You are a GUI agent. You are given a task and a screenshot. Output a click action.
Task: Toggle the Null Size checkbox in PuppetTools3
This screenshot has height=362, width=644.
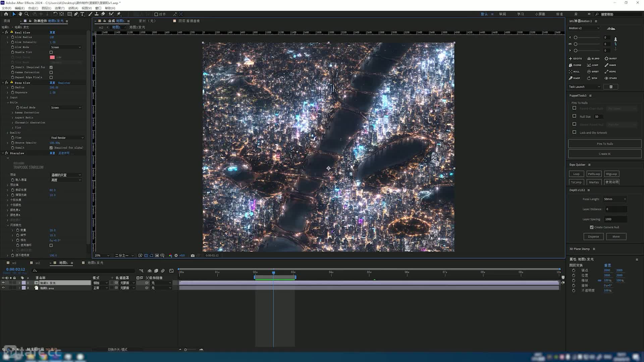point(574,116)
